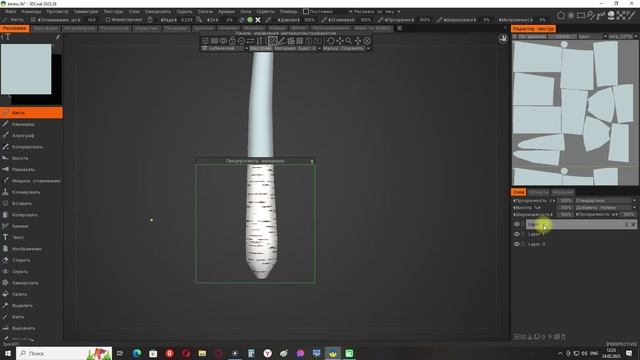640x360 pixels.
Task: Click the white X icon in top toolbar
Action: coord(258,20)
